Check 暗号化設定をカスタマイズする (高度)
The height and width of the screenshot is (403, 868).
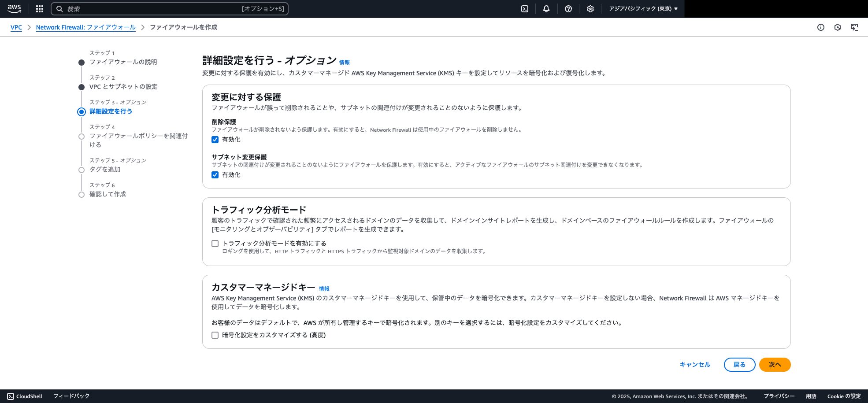(215, 335)
